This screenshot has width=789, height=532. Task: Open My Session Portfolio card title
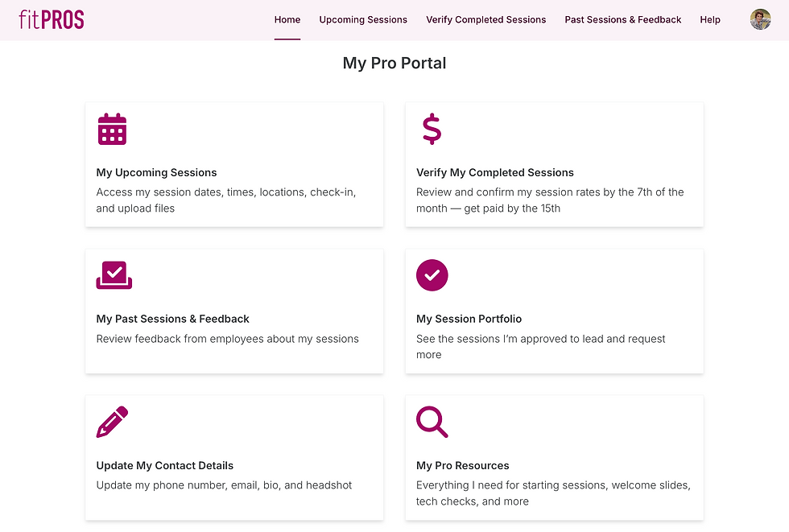pyautogui.click(x=469, y=319)
